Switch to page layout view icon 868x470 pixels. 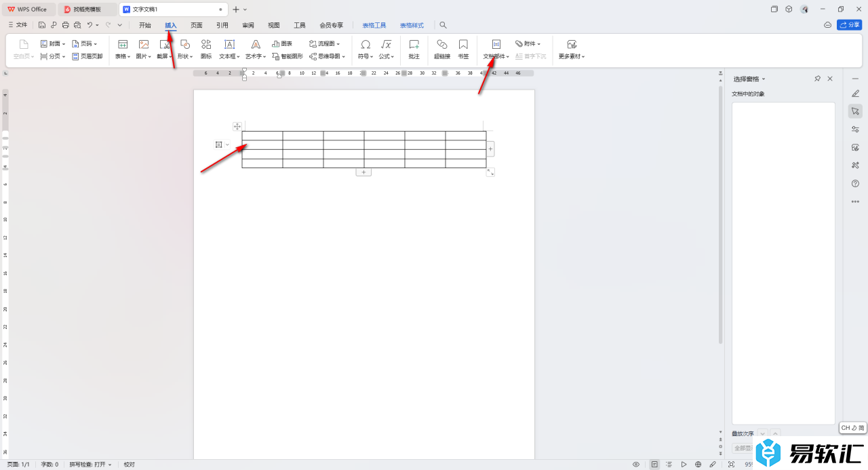[654, 465]
